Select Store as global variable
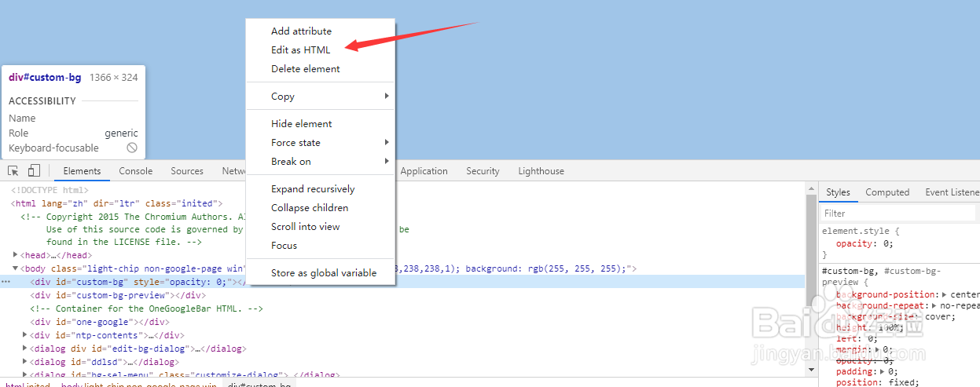Image resolution: width=980 pixels, height=387 pixels. (321, 273)
